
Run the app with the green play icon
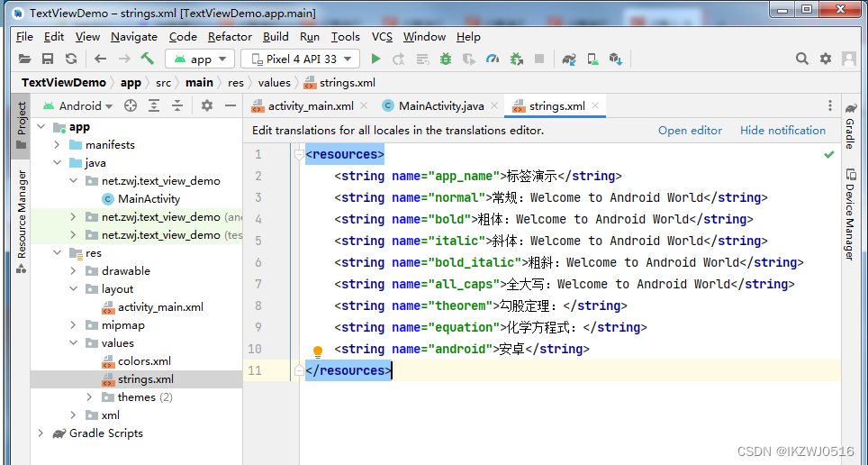375,59
